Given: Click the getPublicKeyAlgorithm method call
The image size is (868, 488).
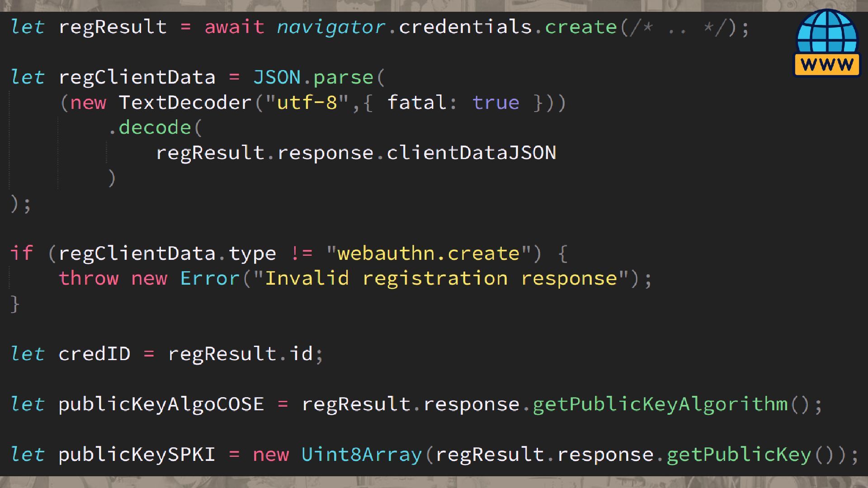Looking at the screenshot, I should pos(660,404).
